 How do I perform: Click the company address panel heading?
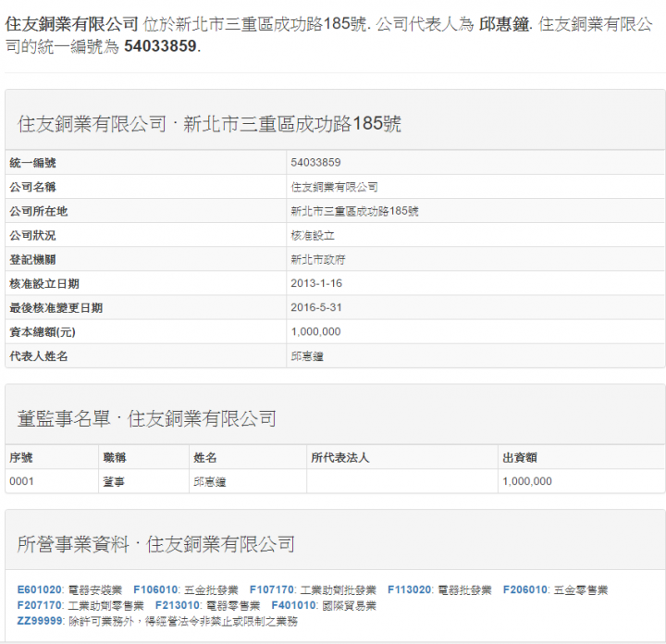(x=209, y=124)
